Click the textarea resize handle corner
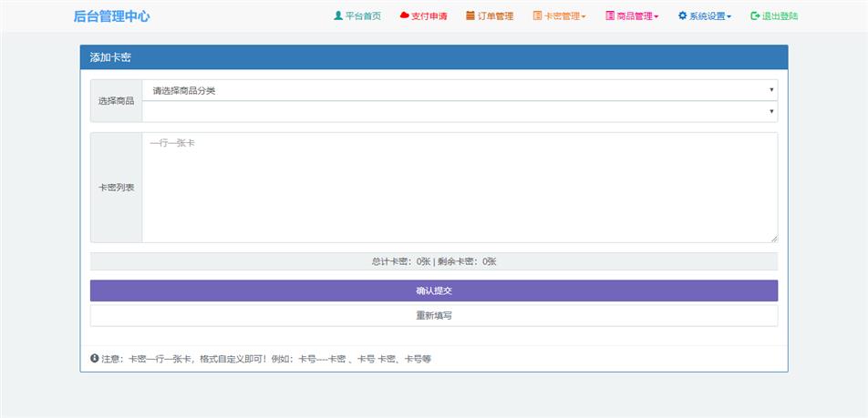868x418 pixels. (x=774, y=239)
